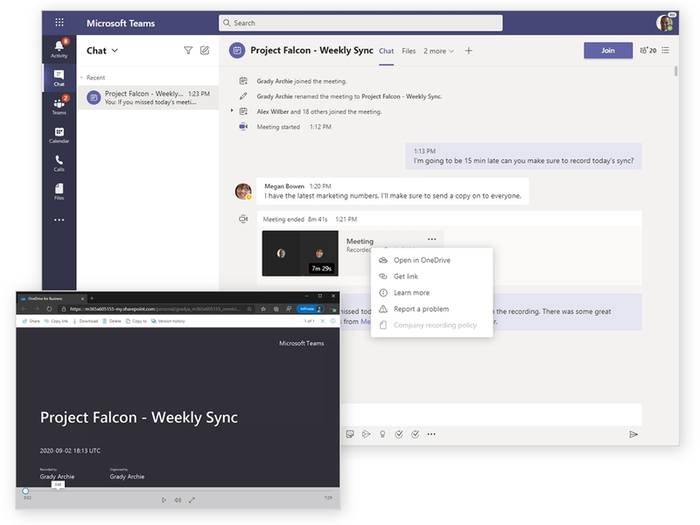Open the app launcher grid icon
The height and width of the screenshot is (525, 700).
coord(59,22)
